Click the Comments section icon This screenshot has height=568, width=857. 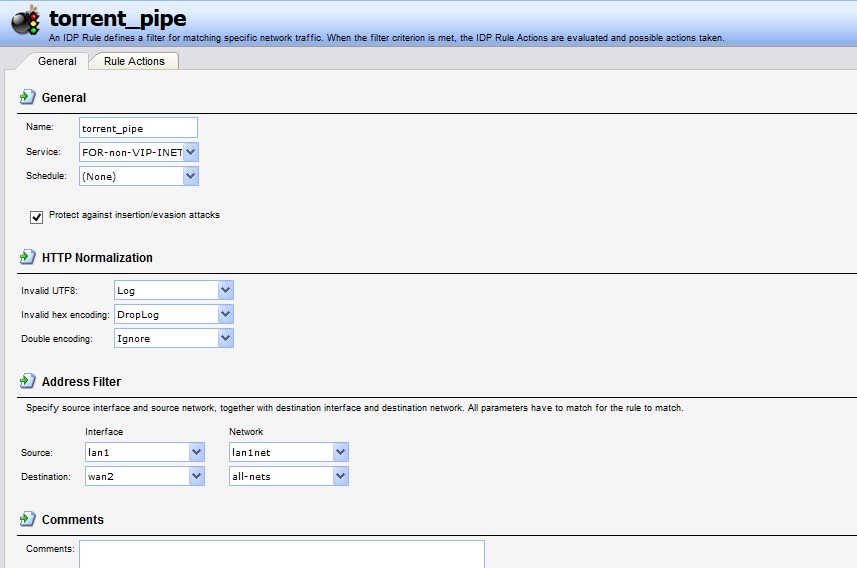coord(28,520)
